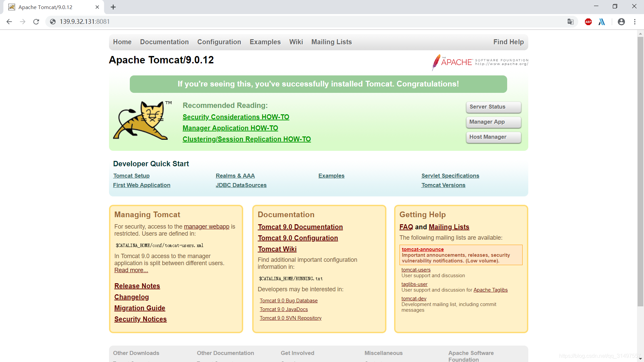Open Tomcat 9.0 SVN Repository link
The image size is (644, 362).
(290, 318)
